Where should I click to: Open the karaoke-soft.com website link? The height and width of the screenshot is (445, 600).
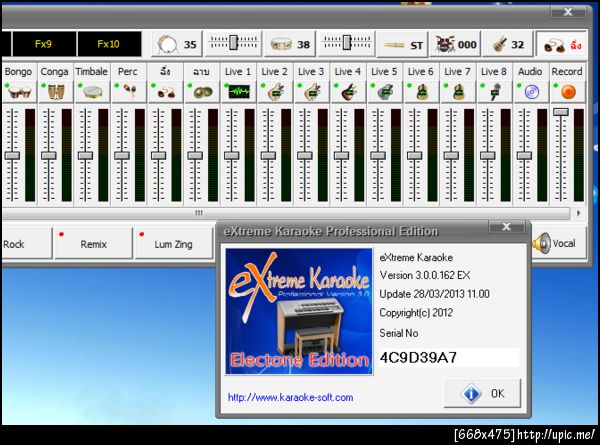[x=290, y=398]
